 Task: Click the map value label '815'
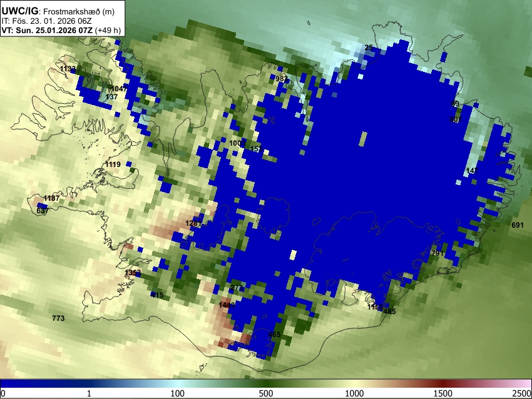[x=158, y=295]
